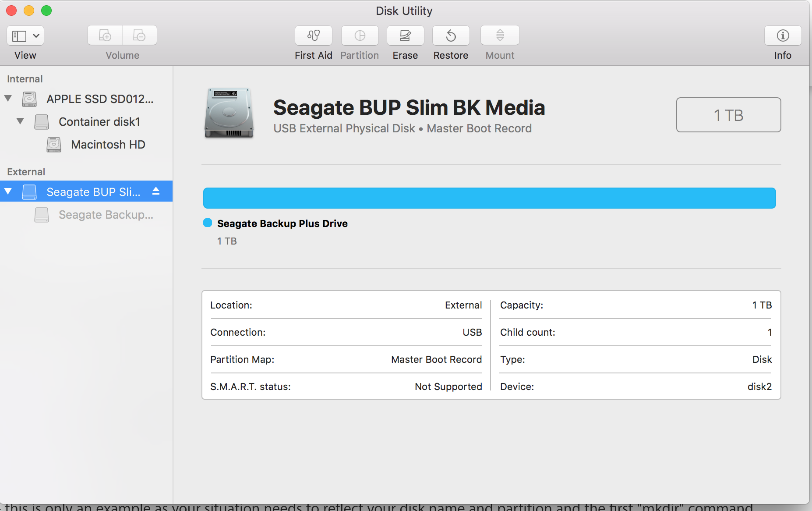Screen dimensions: 812x511
Task: Collapse the APPLE SSD disk tree
Action: [8, 98]
